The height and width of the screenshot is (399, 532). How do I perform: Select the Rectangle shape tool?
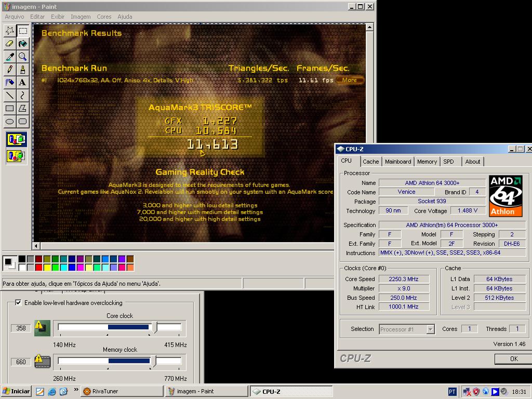(10, 108)
